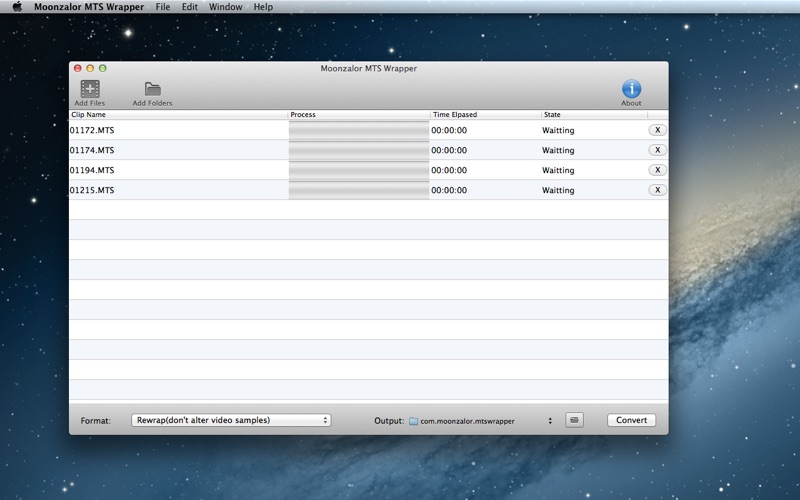The height and width of the screenshot is (500, 800).
Task: Click the Waitting state of 01215.MTS
Action: click(558, 190)
